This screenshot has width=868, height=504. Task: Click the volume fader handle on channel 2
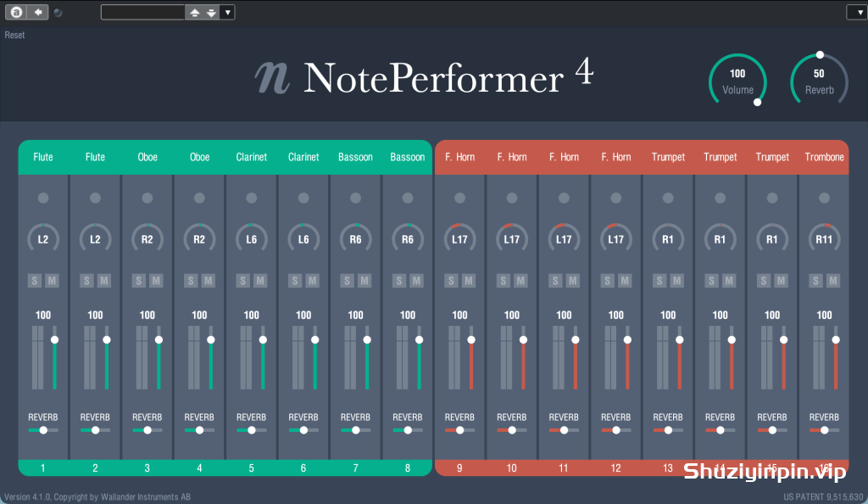point(107,339)
